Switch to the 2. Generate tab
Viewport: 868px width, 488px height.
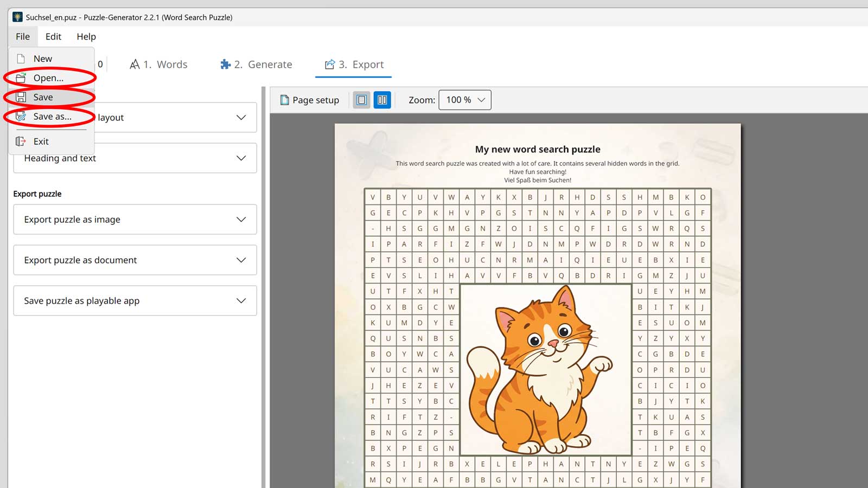(x=256, y=65)
